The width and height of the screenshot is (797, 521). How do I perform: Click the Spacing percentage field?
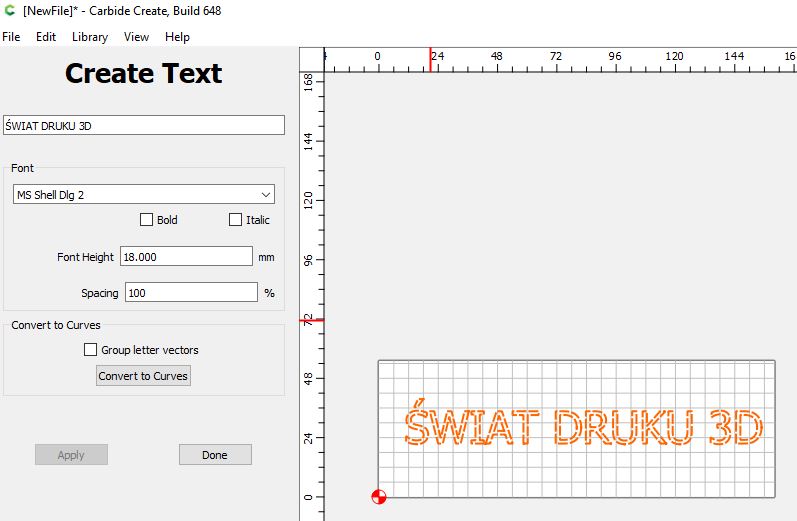point(191,293)
